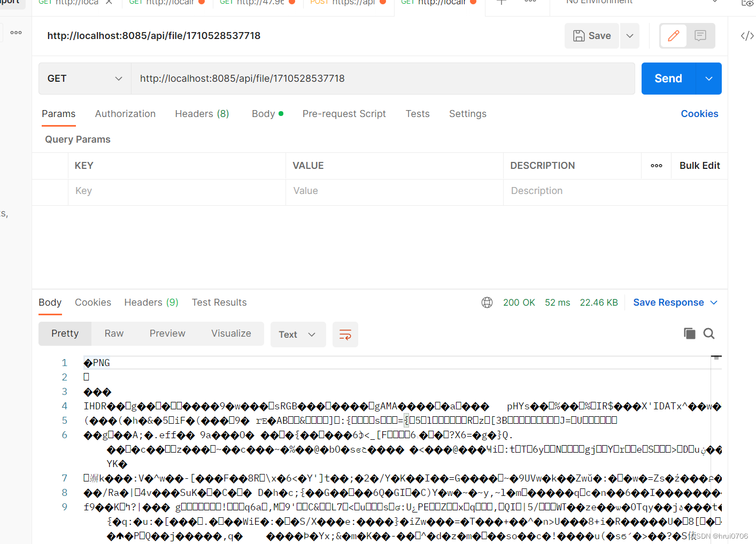Open the Pre-request Script tab
756x544 pixels.
click(344, 114)
